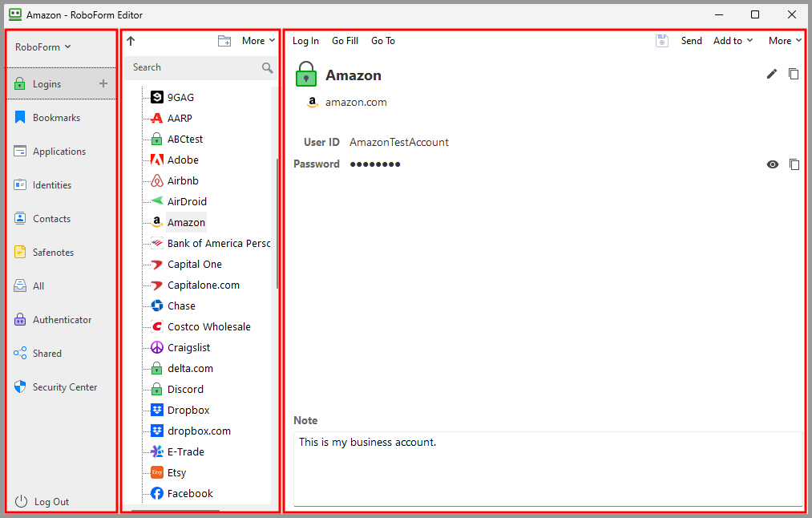Go up one level with arrow icon
Viewport: 812px width, 518px height.
pyautogui.click(x=131, y=41)
